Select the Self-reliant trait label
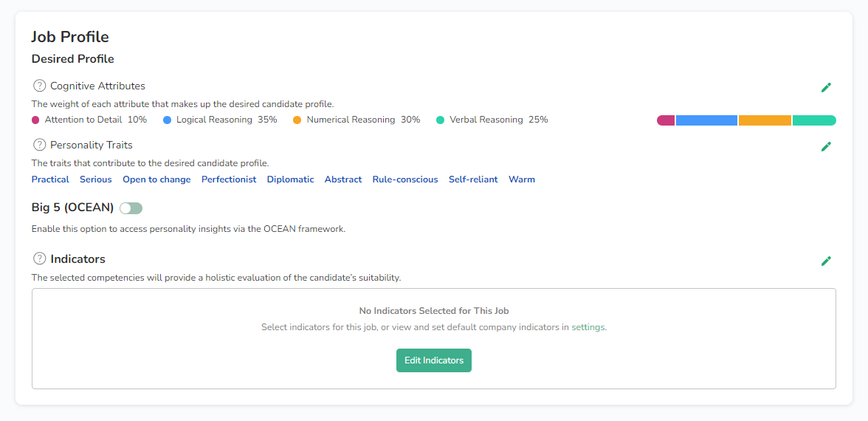Image resolution: width=868 pixels, height=421 pixels. point(473,179)
